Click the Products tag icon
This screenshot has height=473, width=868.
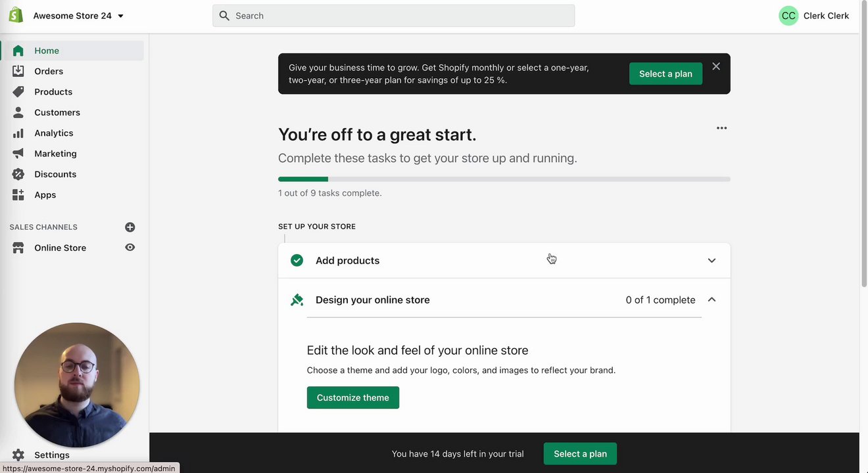pos(18,92)
